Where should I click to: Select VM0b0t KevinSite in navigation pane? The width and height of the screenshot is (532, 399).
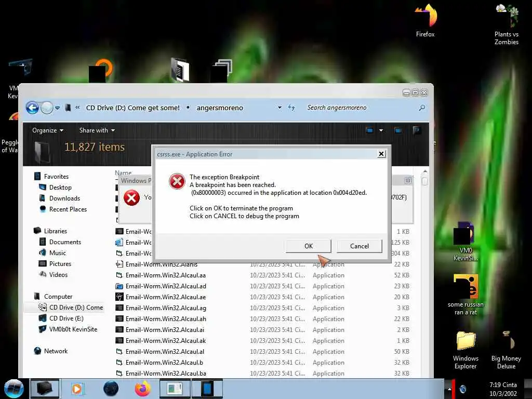click(68, 329)
